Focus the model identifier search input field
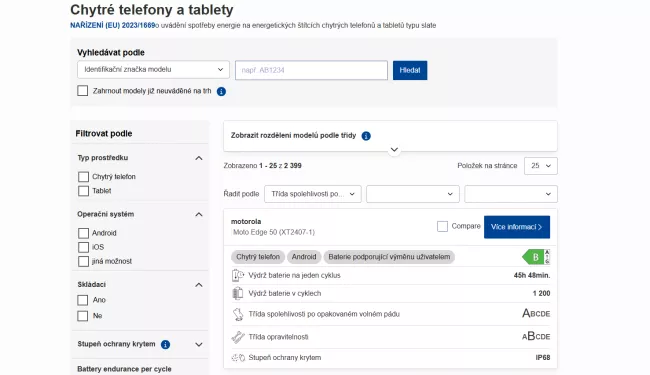650x375 pixels. pyautogui.click(x=311, y=70)
